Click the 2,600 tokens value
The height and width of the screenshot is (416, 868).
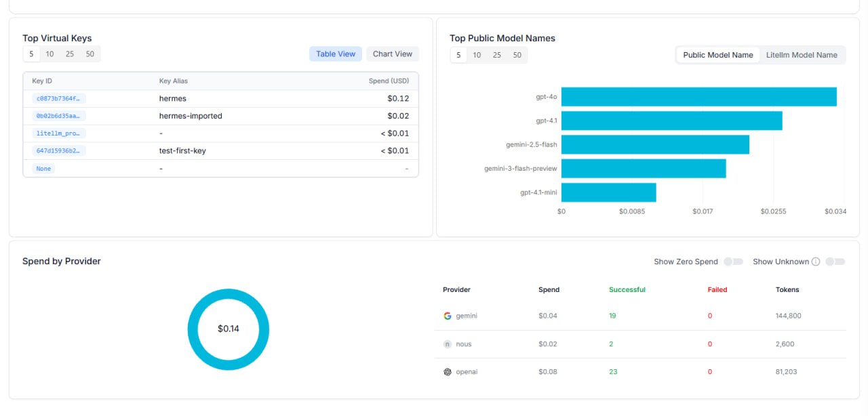(785, 344)
